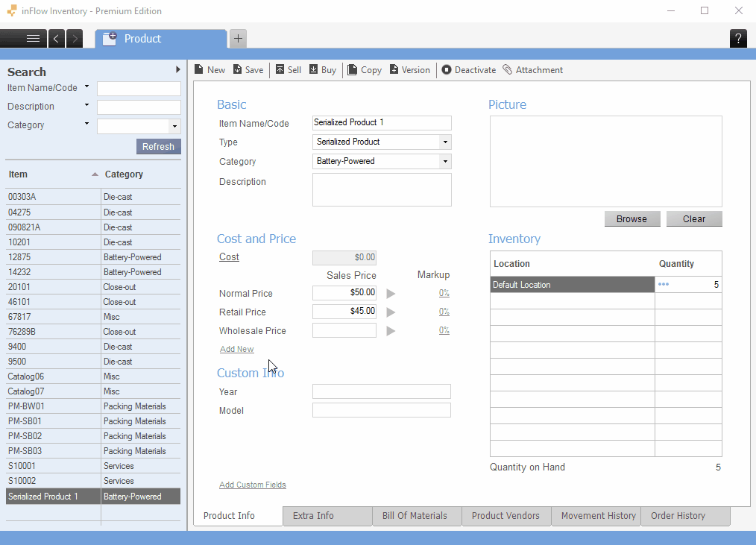Select item 12875 in list
Viewport: 756px width, 545px height.
click(93, 257)
